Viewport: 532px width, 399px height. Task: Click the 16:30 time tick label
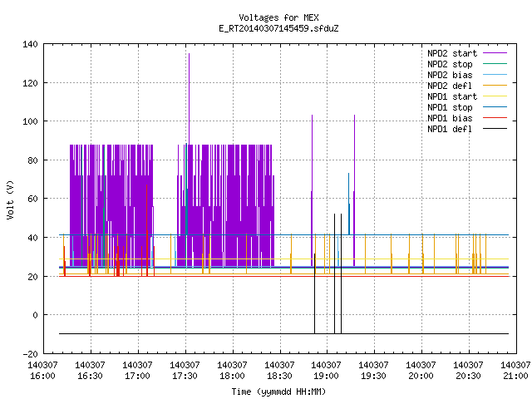coord(90,376)
